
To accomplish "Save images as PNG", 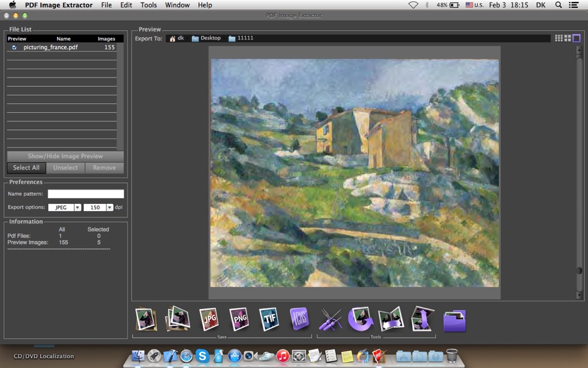I will [x=239, y=319].
